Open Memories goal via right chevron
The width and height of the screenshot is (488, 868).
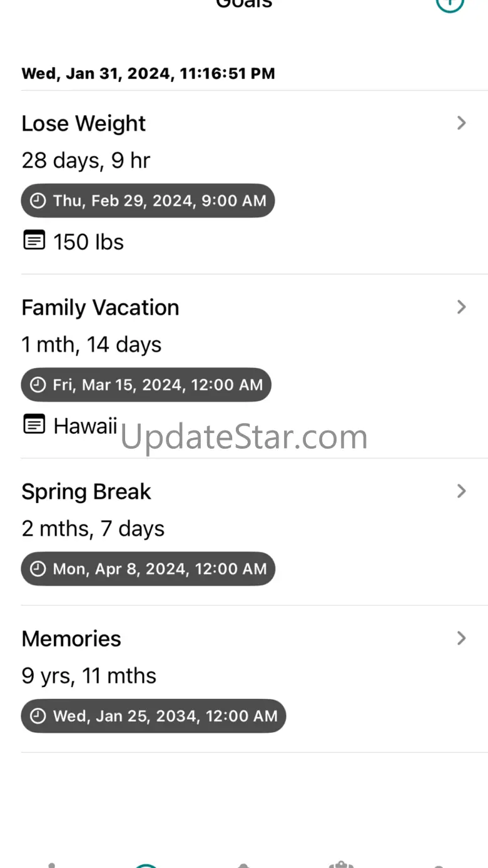[462, 638]
